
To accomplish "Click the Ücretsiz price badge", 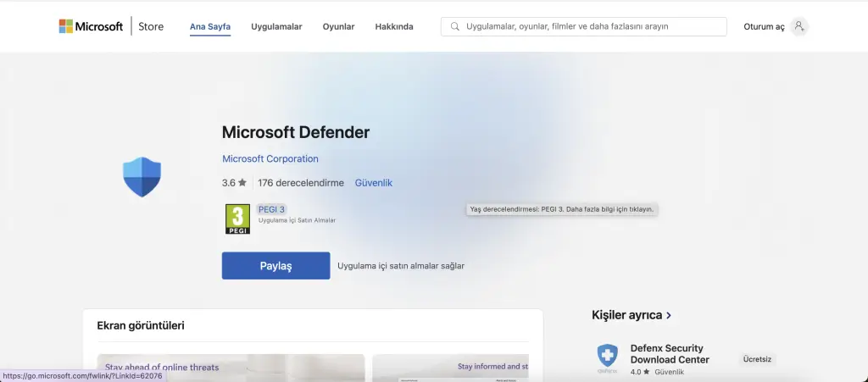I will pyautogui.click(x=757, y=359).
